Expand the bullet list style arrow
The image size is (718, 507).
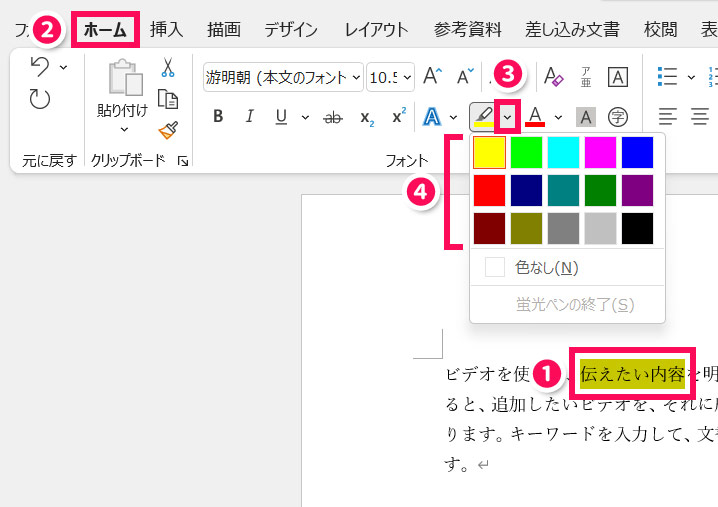click(691, 77)
